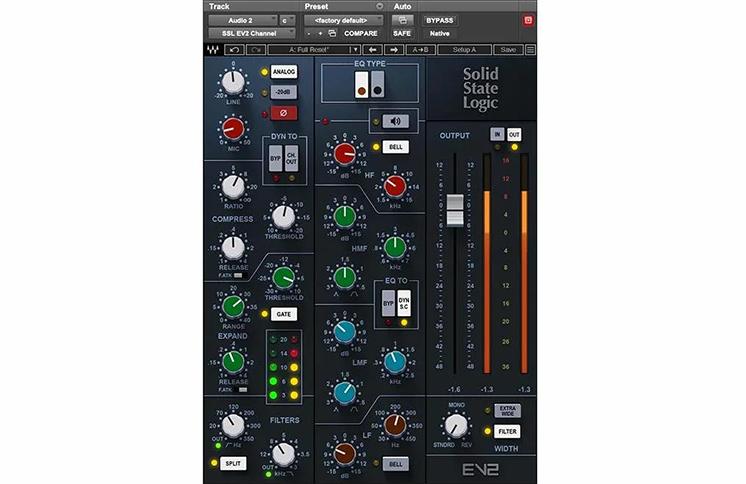Click the BYPASS button
This screenshot has width=746, height=484.
click(x=440, y=20)
